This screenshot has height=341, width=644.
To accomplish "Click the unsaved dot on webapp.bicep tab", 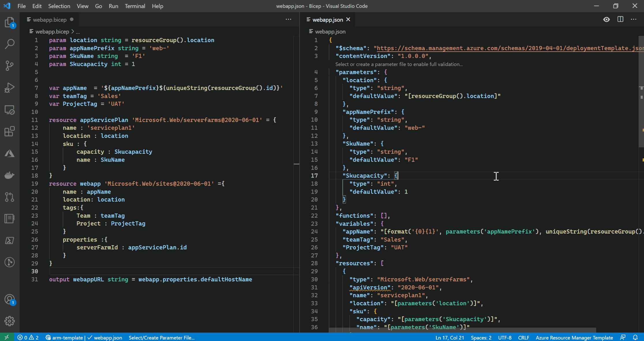I will point(72,19).
